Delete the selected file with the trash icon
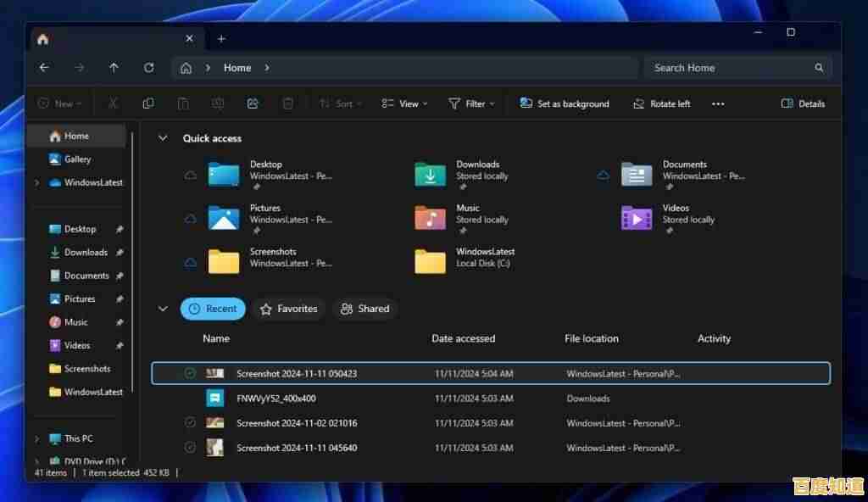This screenshot has height=502, width=868. [287, 103]
